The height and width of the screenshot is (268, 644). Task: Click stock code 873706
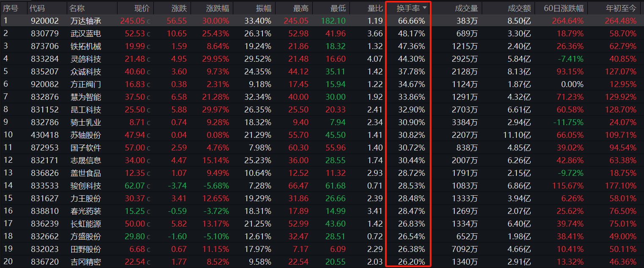(45, 46)
